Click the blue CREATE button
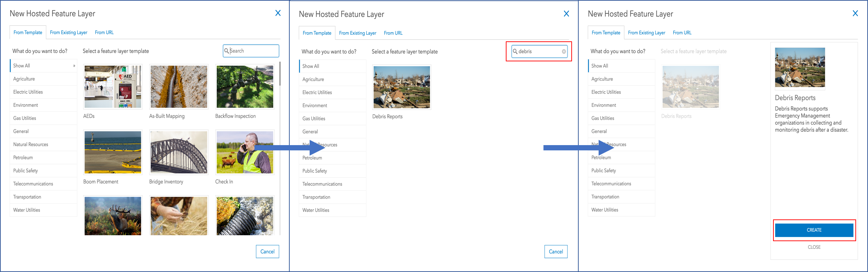Image resolution: width=868 pixels, height=272 pixels. (814, 230)
